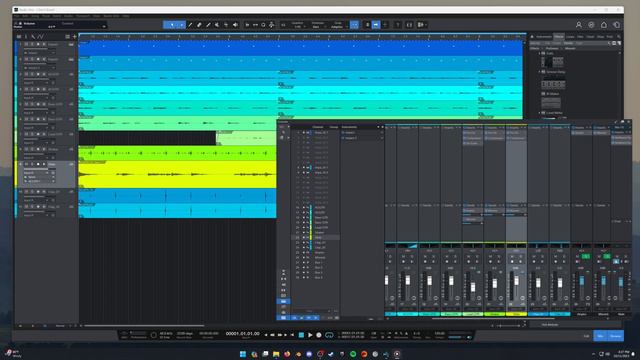Click Rewind in the transport bar
The width and height of the screenshot is (640, 360).
[x=272, y=335]
